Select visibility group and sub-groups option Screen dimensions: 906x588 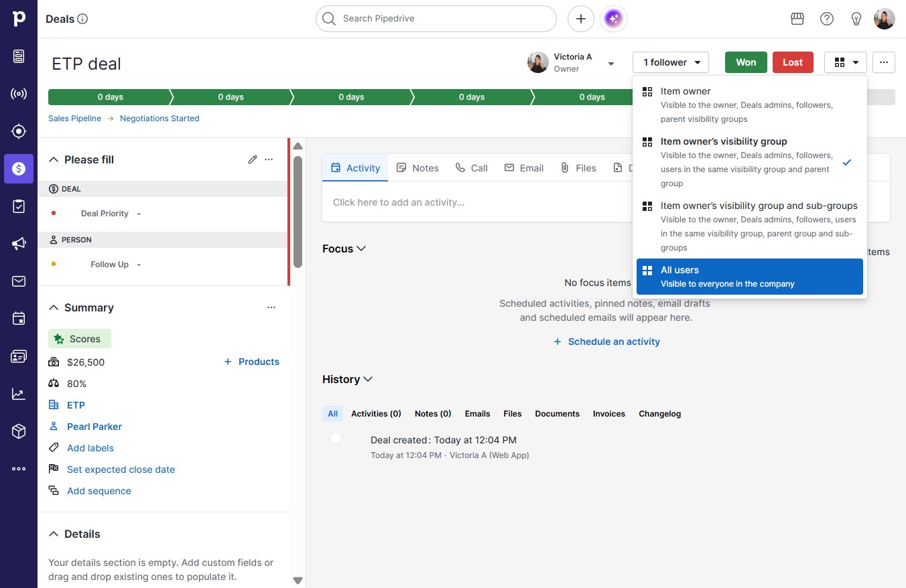(x=750, y=226)
